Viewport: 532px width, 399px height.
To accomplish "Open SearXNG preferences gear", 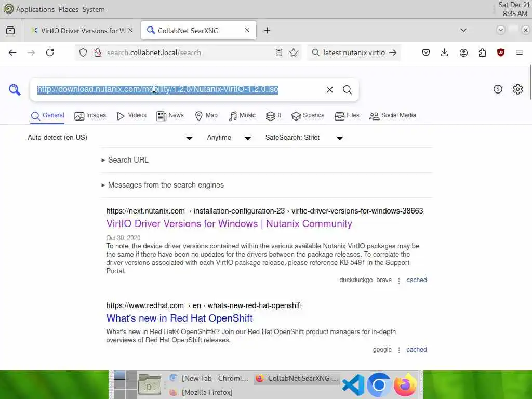I will click(x=518, y=89).
